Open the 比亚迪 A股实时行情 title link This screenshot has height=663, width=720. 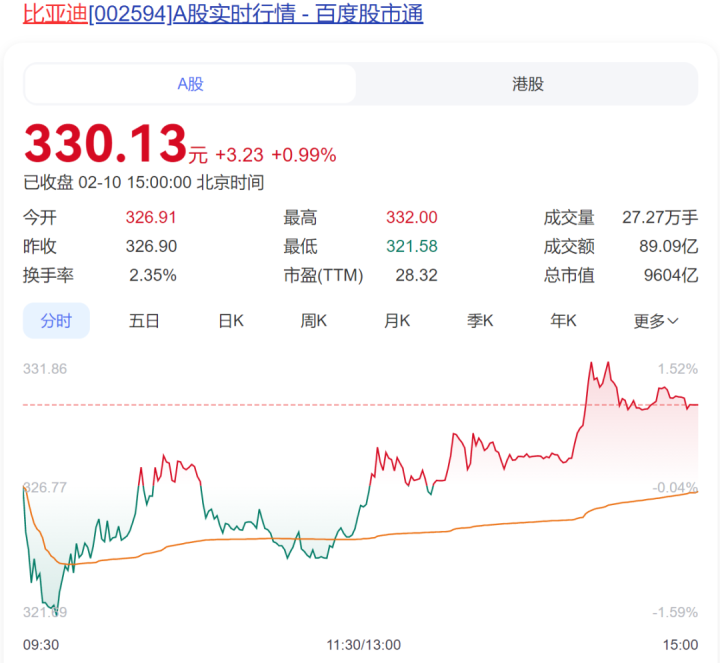click(223, 14)
